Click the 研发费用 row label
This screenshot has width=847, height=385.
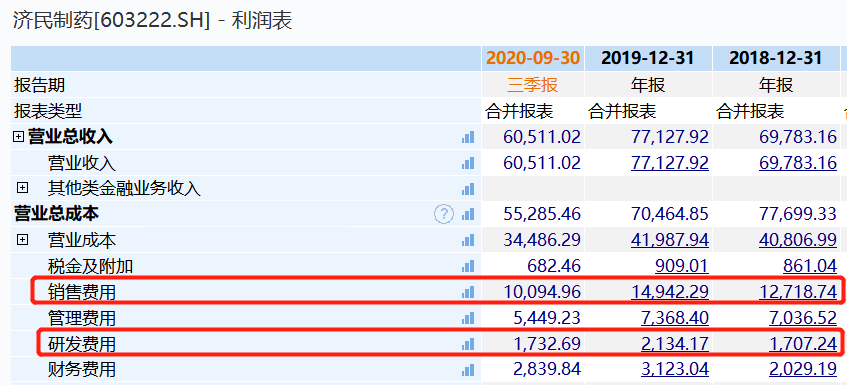coord(82,343)
